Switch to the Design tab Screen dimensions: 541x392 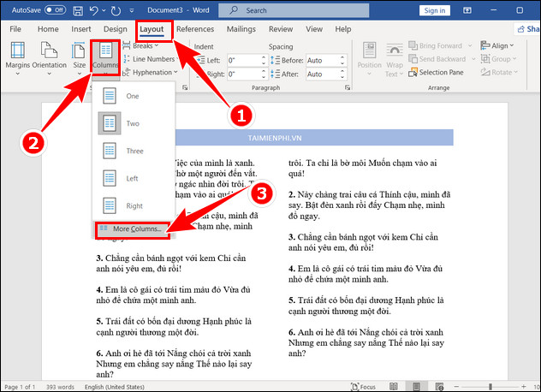click(116, 29)
